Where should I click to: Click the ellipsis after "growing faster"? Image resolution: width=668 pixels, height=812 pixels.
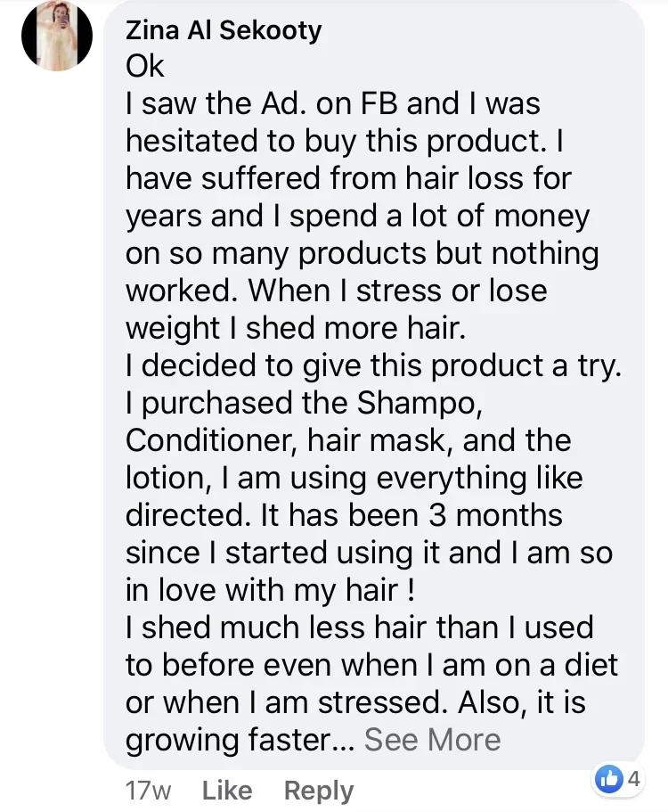click(x=346, y=739)
